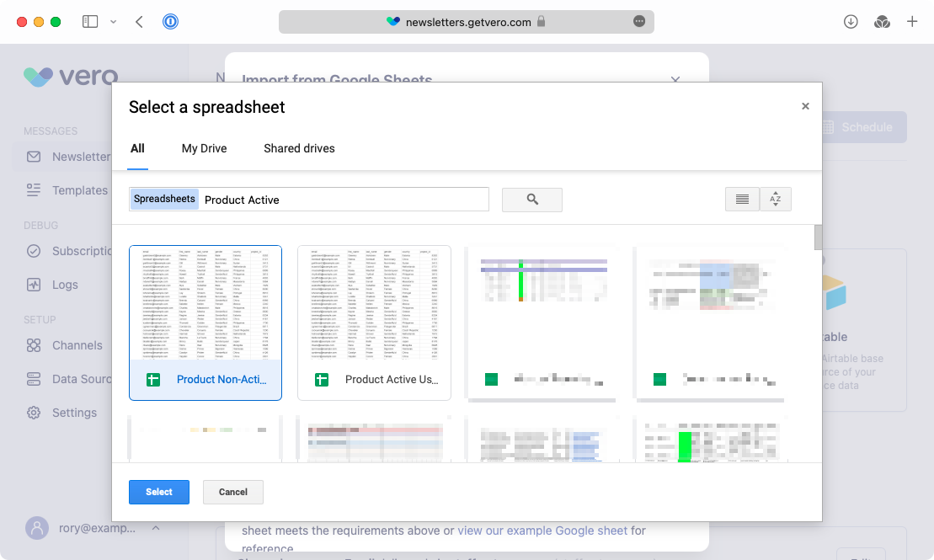Click the Templates icon in the sidebar
934x560 pixels.
34,190
